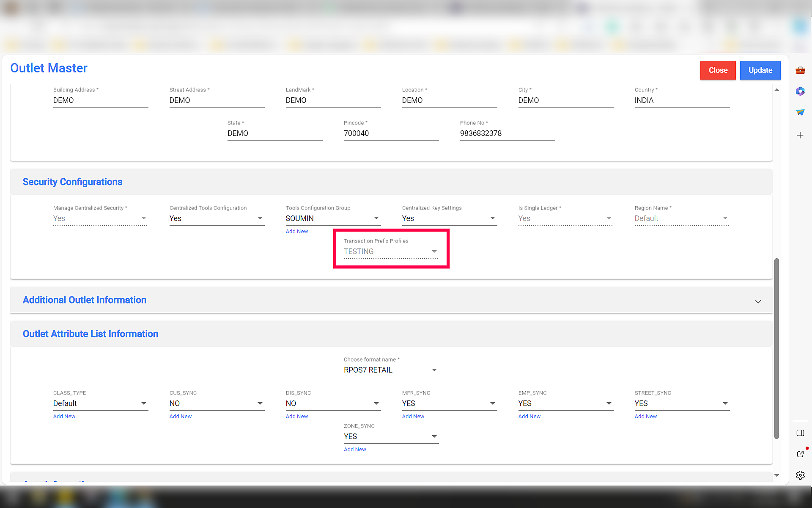This screenshot has width=812, height=508.
Task: Open the Microsoft 365 sidebar icon
Action: (x=800, y=91)
